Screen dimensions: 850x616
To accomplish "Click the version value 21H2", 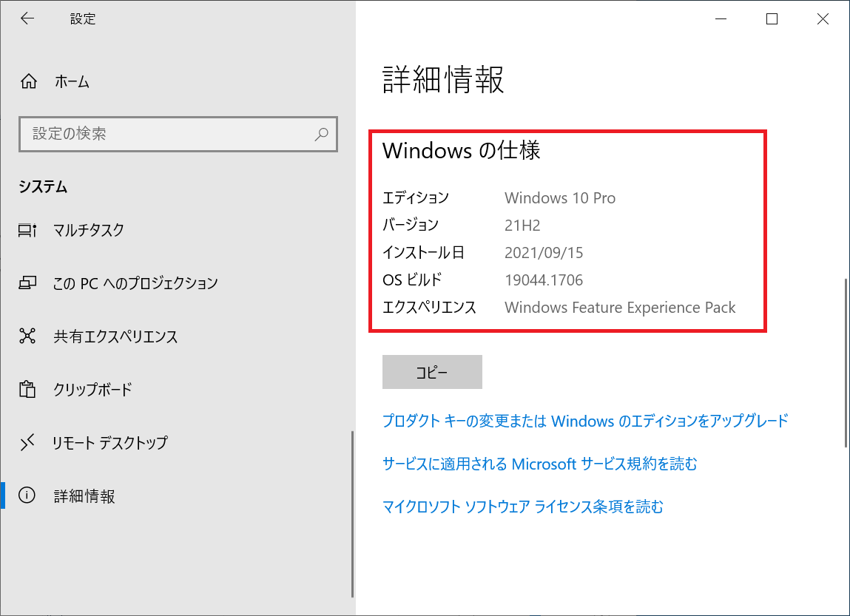I will coord(522,226).
